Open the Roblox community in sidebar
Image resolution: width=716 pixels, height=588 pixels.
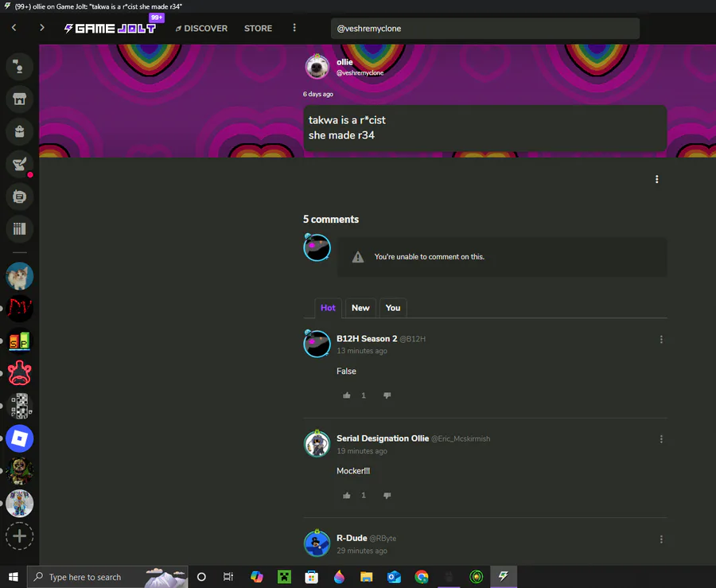click(19, 438)
